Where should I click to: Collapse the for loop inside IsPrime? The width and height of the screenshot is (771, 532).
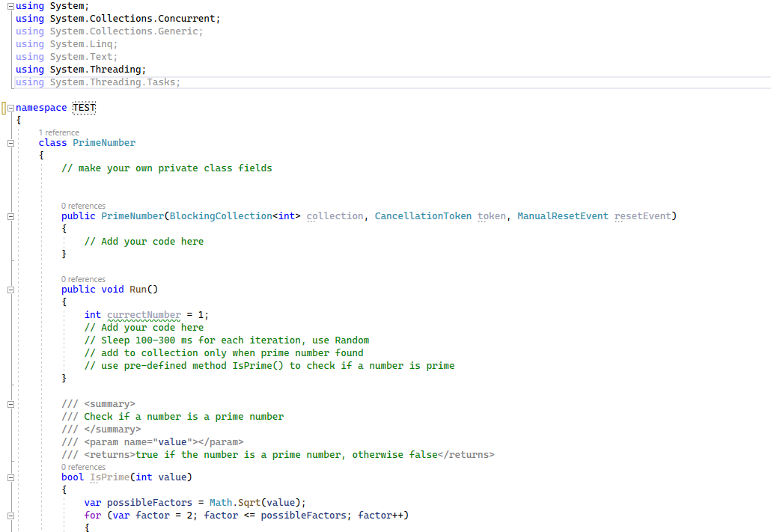(10, 515)
